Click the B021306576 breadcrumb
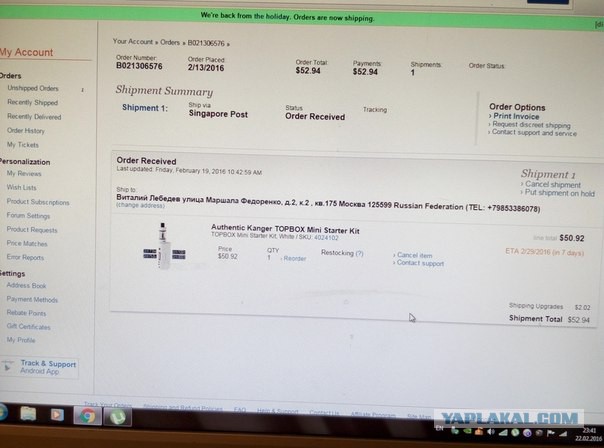604x448 pixels. 206,43
